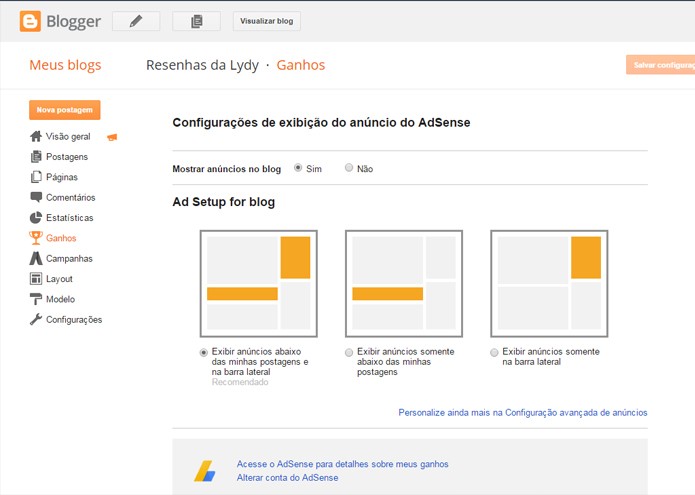
Task: Open Acesse o AdSense para detalhes link
Action: (x=343, y=464)
